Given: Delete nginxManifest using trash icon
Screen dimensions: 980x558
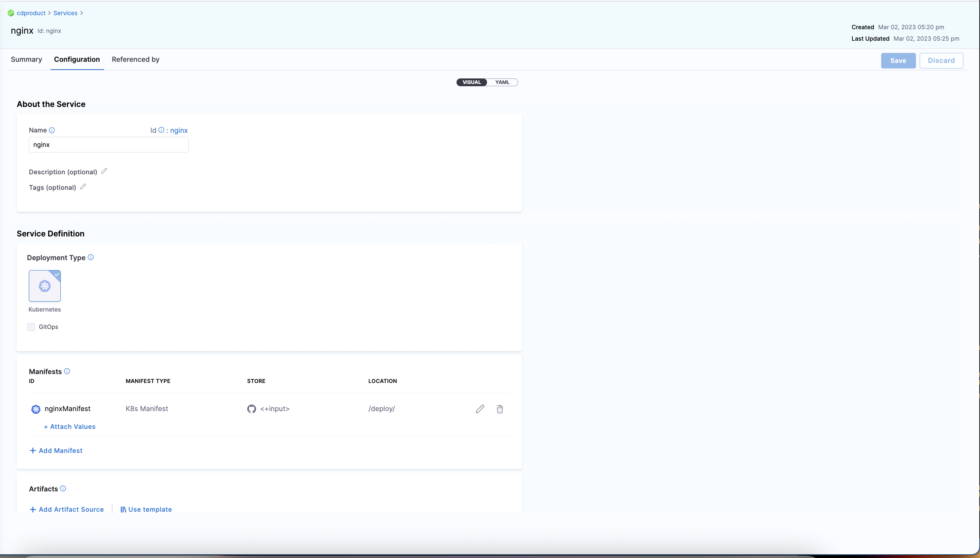Looking at the screenshot, I should [500, 409].
